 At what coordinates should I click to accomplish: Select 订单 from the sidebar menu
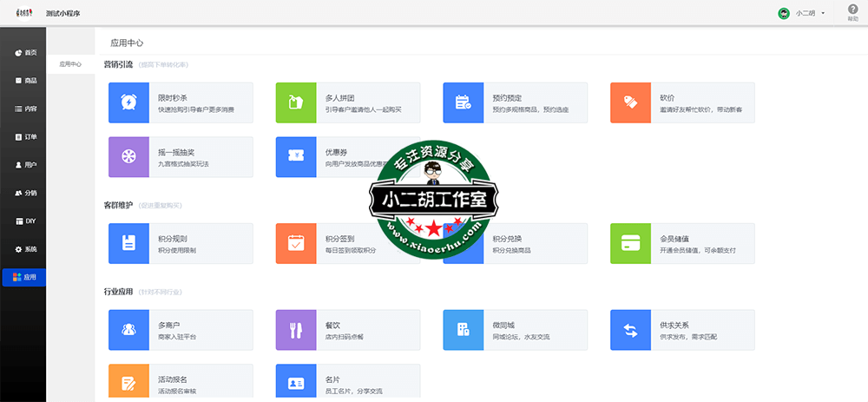[x=25, y=137]
